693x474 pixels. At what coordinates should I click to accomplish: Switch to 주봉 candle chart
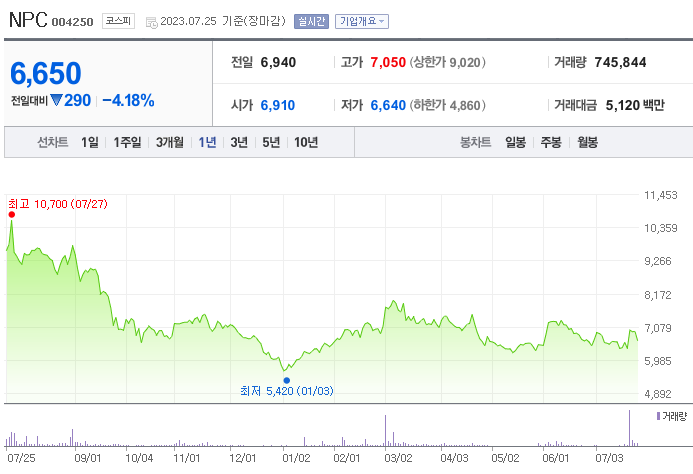551,142
